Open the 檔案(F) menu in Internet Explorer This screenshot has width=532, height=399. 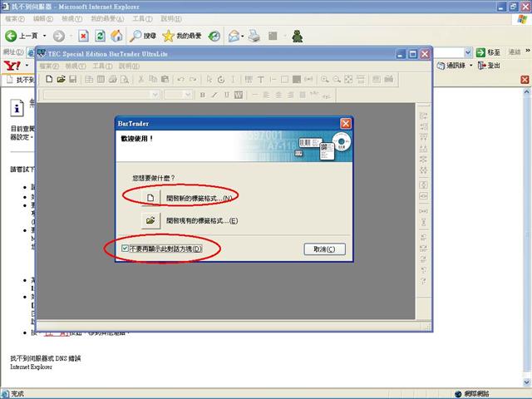pyautogui.click(x=15, y=18)
